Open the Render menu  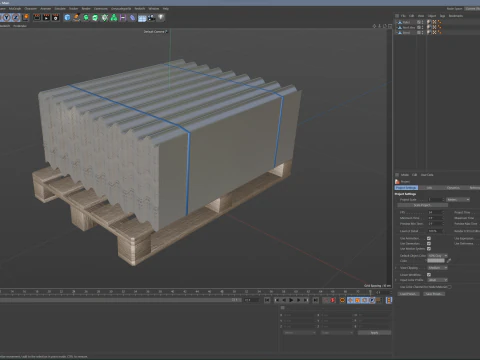pyautogui.click(x=86, y=9)
